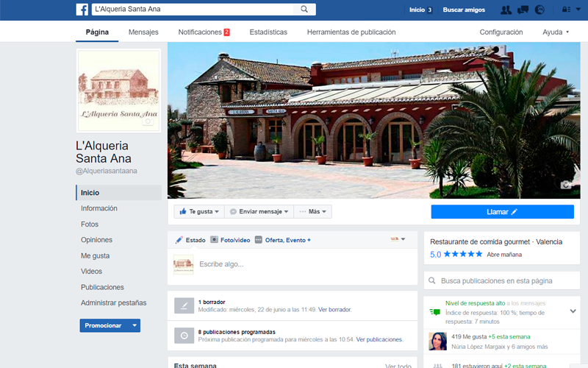
Task: Click the Promocionar button
Action: click(x=104, y=325)
